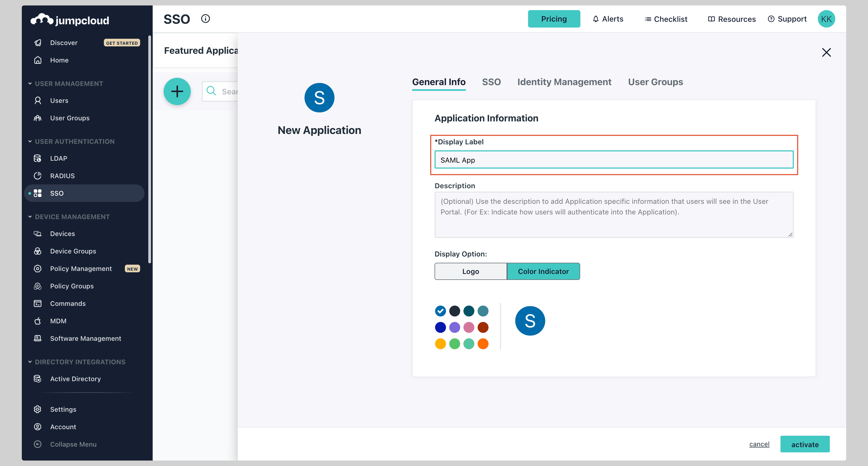Open the MDM section
The width and height of the screenshot is (868, 466).
[58, 321]
